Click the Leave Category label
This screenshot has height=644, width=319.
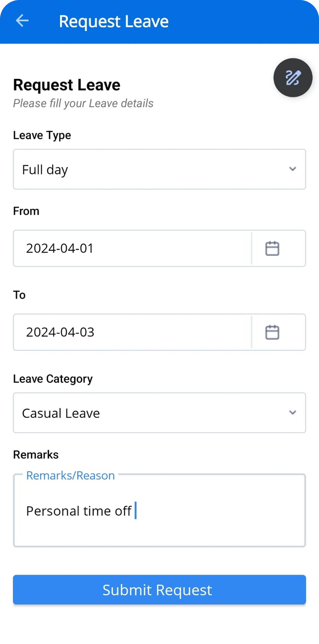53,379
